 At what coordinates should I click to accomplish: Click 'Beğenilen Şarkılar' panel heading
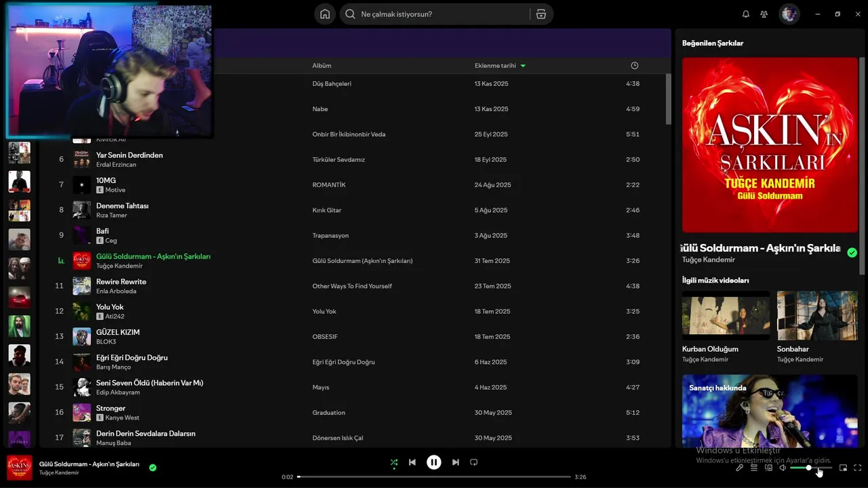tap(713, 43)
